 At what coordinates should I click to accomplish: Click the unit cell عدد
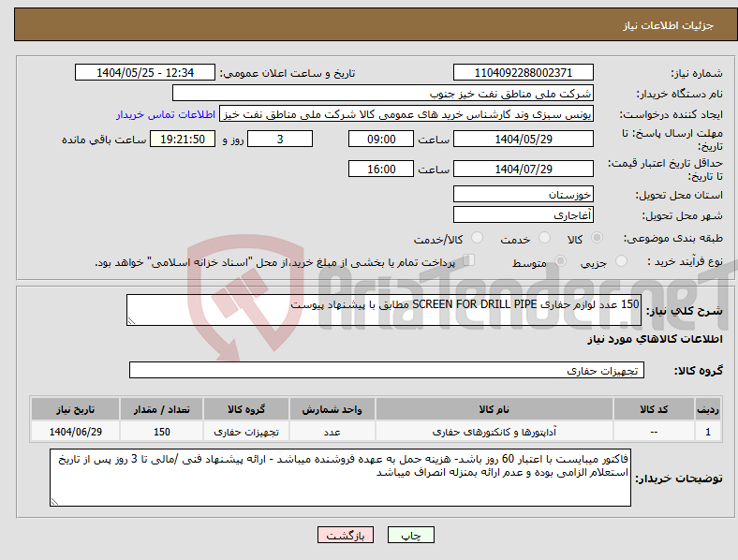[x=332, y=432]
